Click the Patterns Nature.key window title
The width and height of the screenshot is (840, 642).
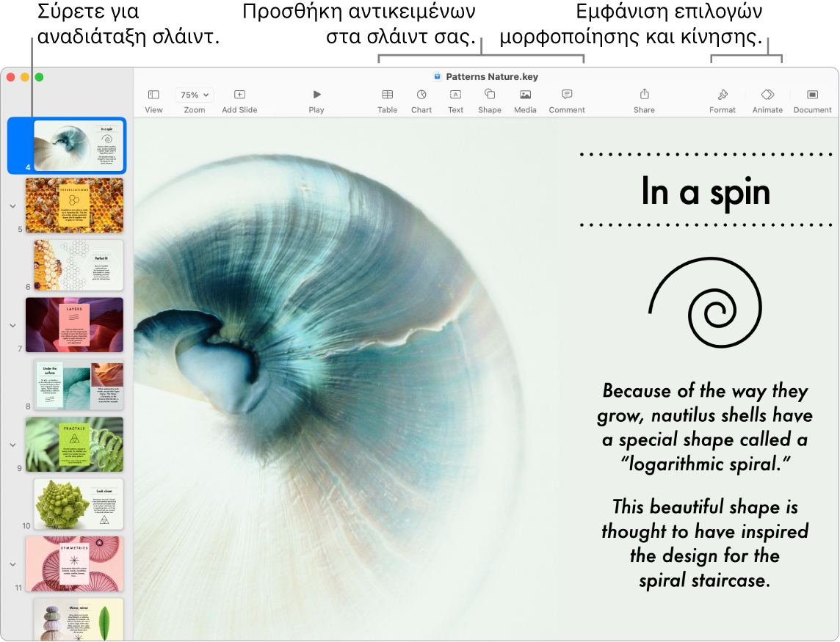[491, 76]
